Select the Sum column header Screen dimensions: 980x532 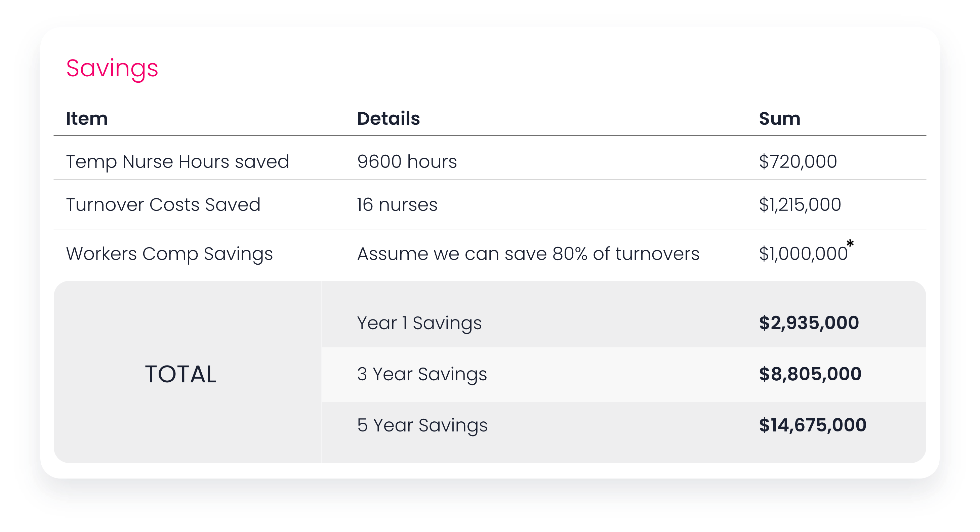tap(779, 118)
